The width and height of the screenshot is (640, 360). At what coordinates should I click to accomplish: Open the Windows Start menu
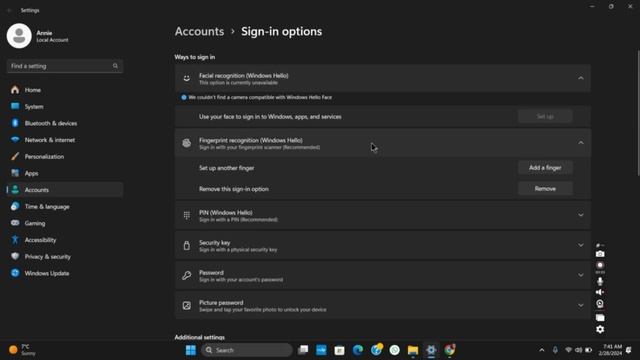191,350
